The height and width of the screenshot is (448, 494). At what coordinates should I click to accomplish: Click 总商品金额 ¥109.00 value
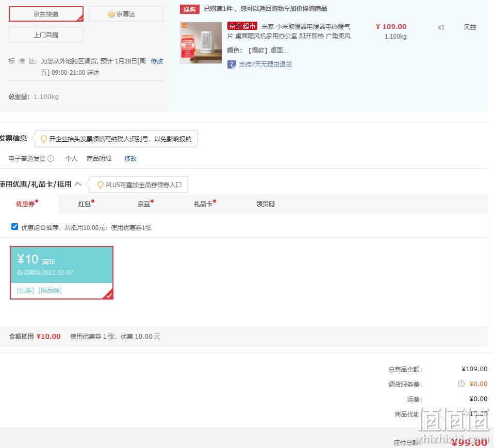[x=474, y=369]
